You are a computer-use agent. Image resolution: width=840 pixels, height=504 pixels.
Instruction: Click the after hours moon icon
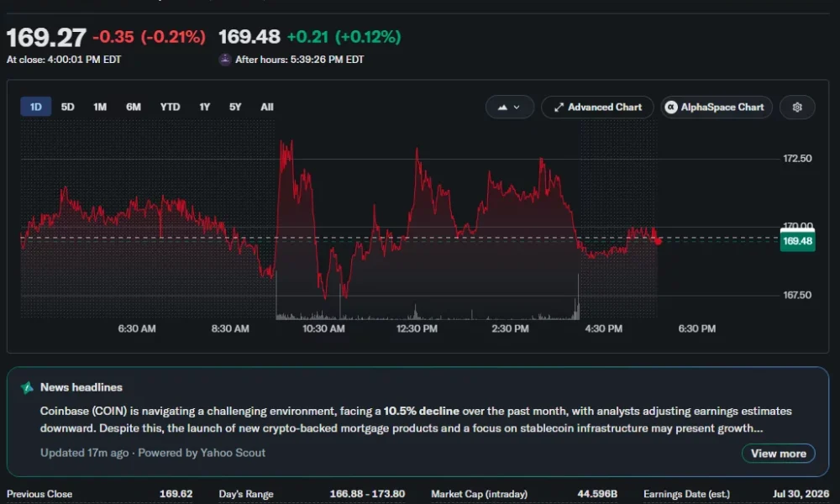[x=225, y=60]
